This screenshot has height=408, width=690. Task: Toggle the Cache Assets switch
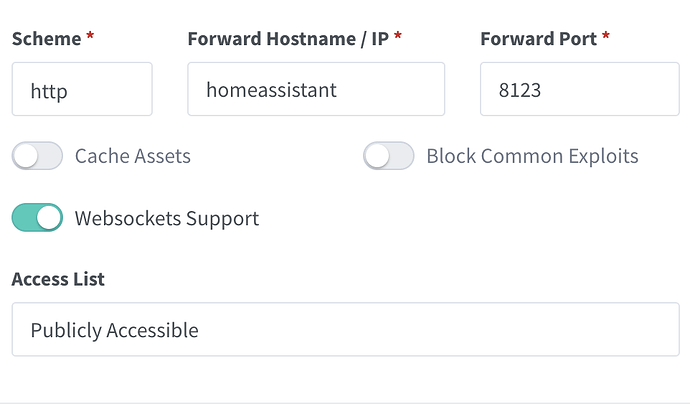(37, 156)
